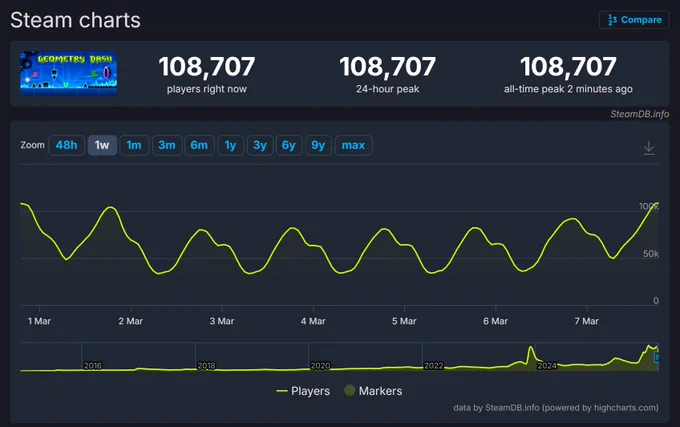The width and height of the screenshot is (680, 427).
Task: Click the 50k y-axis label
Action: coord(651,254)
